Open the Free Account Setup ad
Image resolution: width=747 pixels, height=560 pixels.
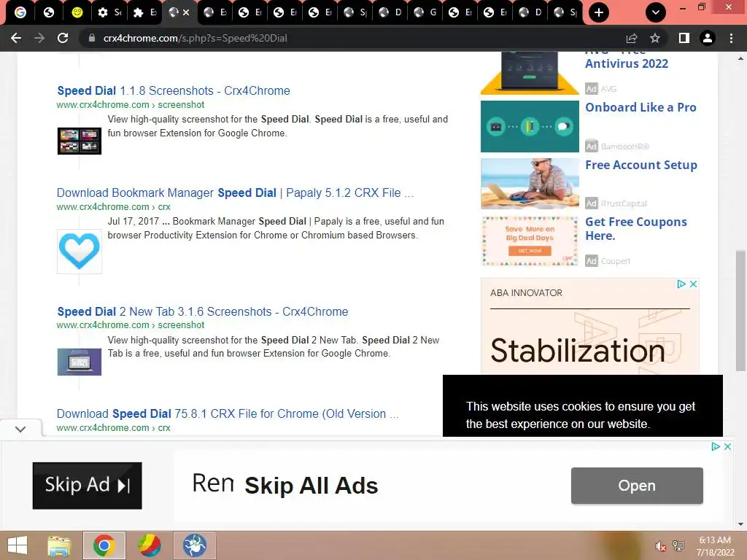click(x=641, y=166)
